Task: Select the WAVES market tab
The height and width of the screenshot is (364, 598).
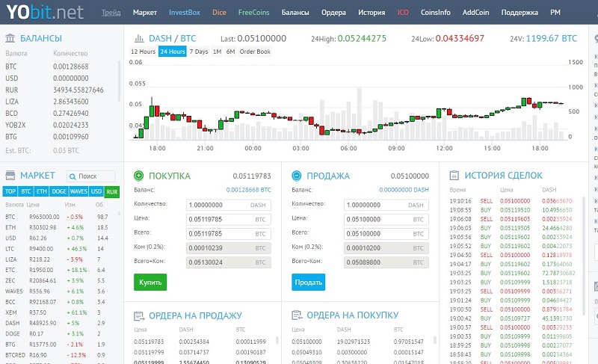Action: click(x=78, y=191)
